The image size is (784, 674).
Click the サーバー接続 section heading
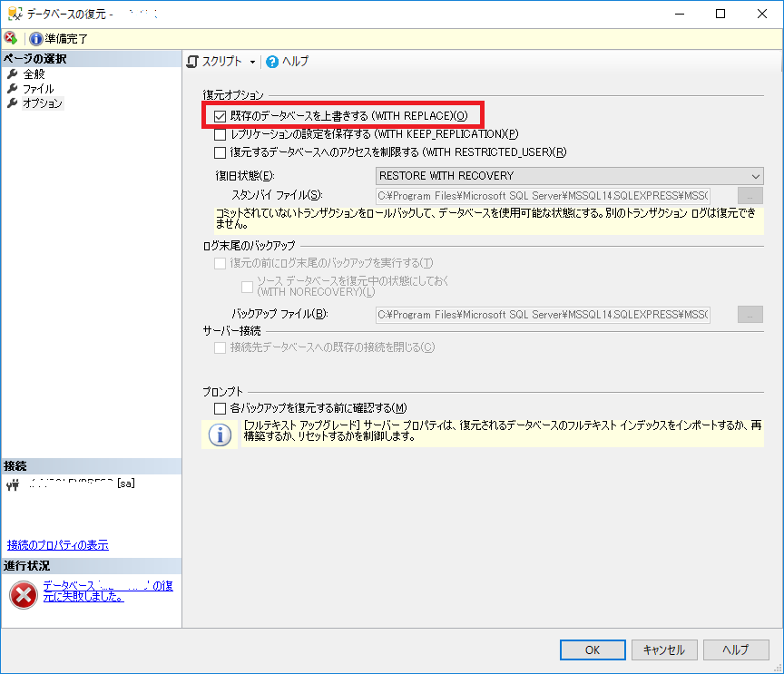[x=232, y=330]
